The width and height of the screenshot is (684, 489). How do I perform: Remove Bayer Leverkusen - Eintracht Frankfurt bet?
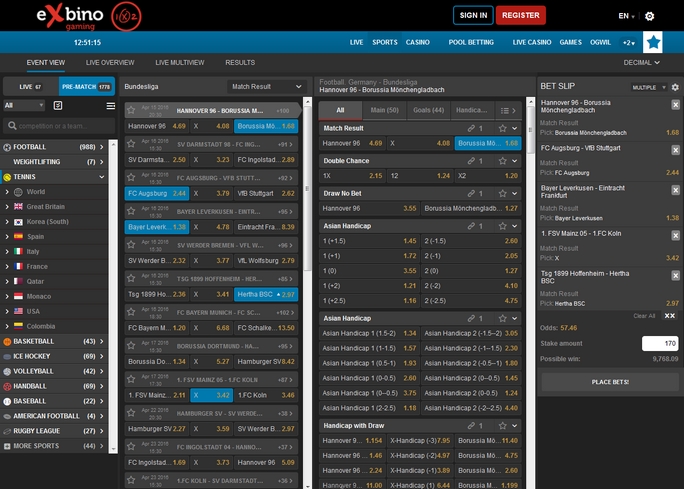coord(675,190)
